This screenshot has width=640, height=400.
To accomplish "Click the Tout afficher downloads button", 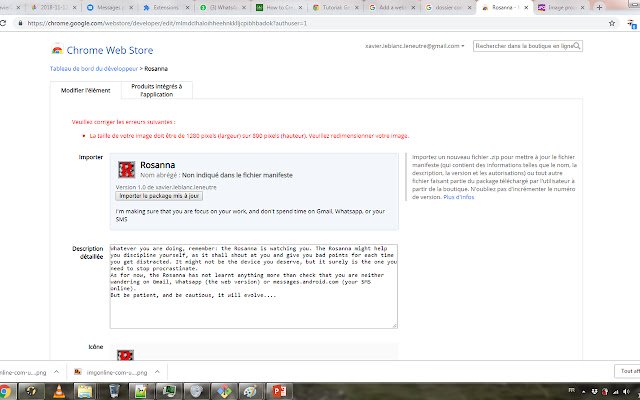I will tap(628, 371).
